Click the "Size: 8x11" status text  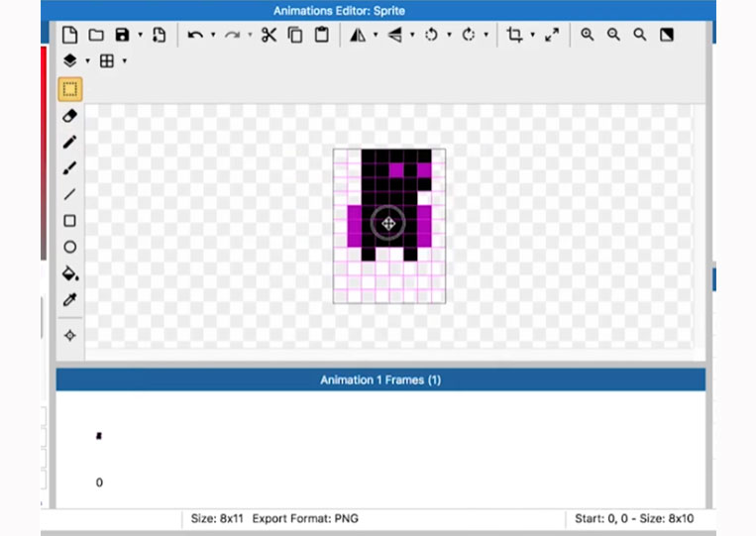(x=217, y=518)
